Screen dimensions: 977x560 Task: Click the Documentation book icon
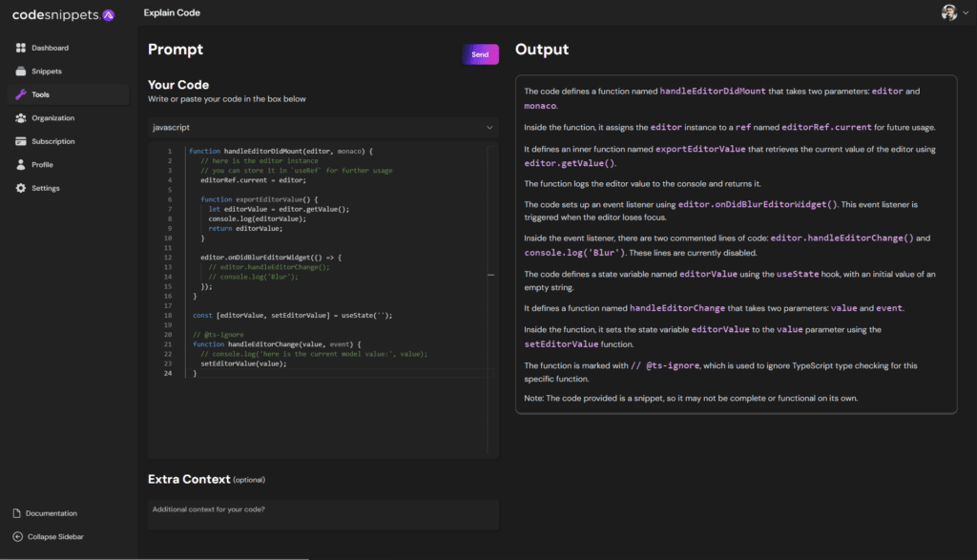[x=17, y=513]
